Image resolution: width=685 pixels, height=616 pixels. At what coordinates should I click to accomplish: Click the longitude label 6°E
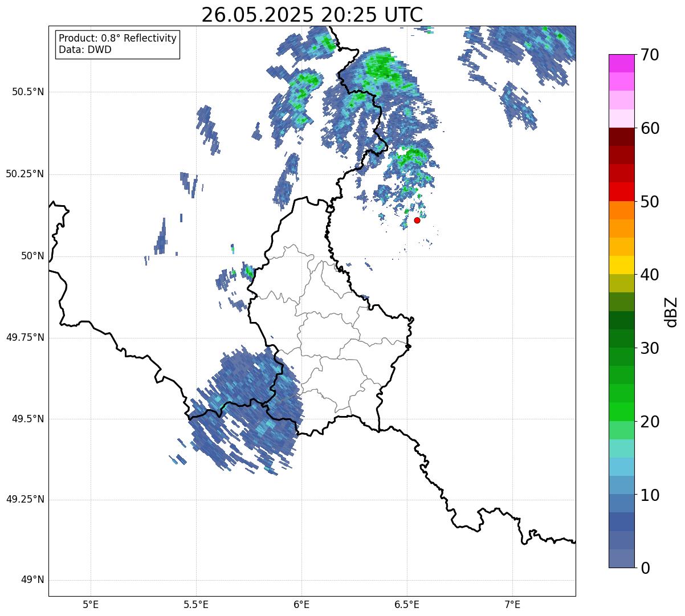click(x=301, y=604)
